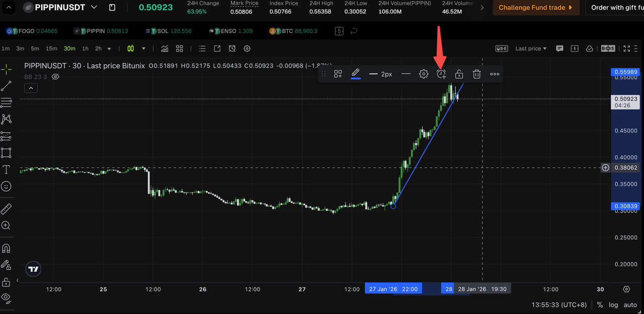
Task: Select the trend line drawing tool
Action: coord(6,85)
